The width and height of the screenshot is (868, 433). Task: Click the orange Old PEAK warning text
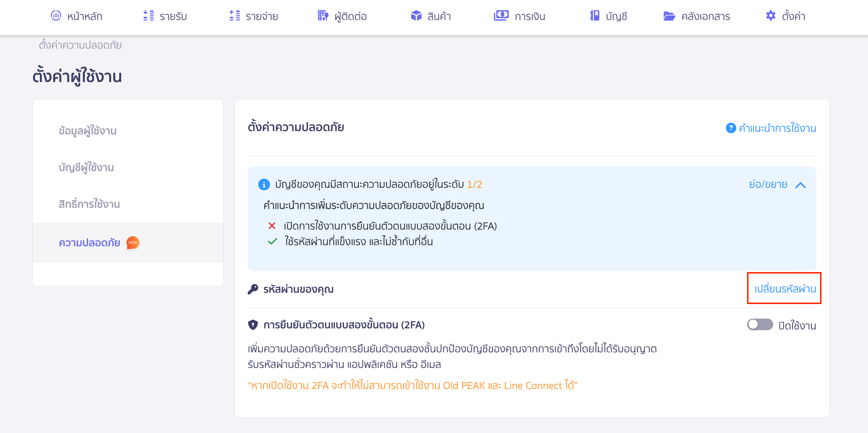point(413,385)
